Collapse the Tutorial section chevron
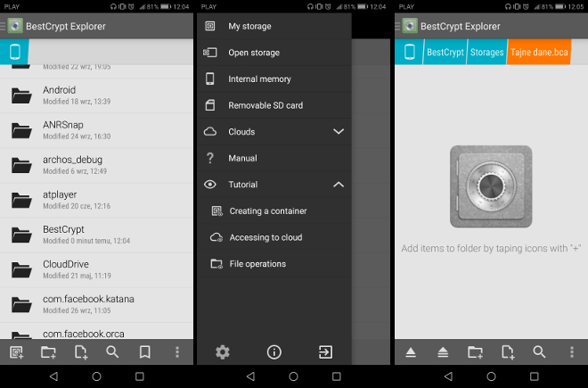 pyautogui.click(x=338, y=185)
